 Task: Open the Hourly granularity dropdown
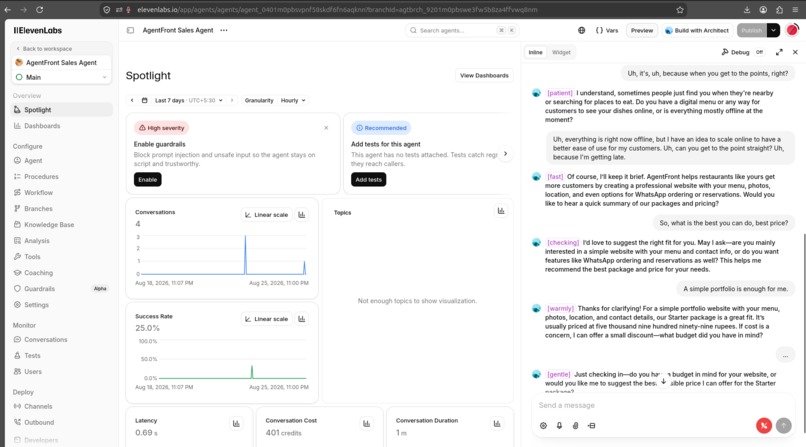293,100
